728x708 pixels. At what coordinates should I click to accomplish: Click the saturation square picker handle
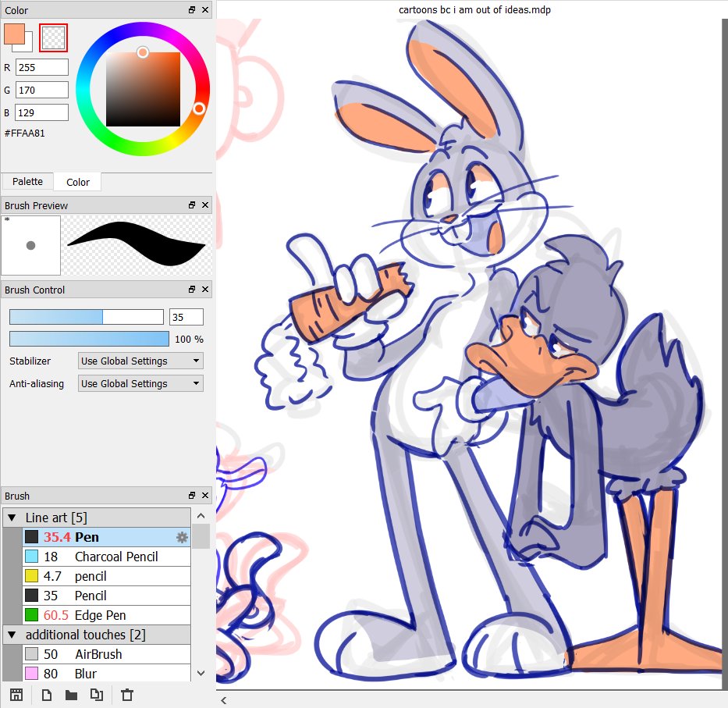pos(143,52)
